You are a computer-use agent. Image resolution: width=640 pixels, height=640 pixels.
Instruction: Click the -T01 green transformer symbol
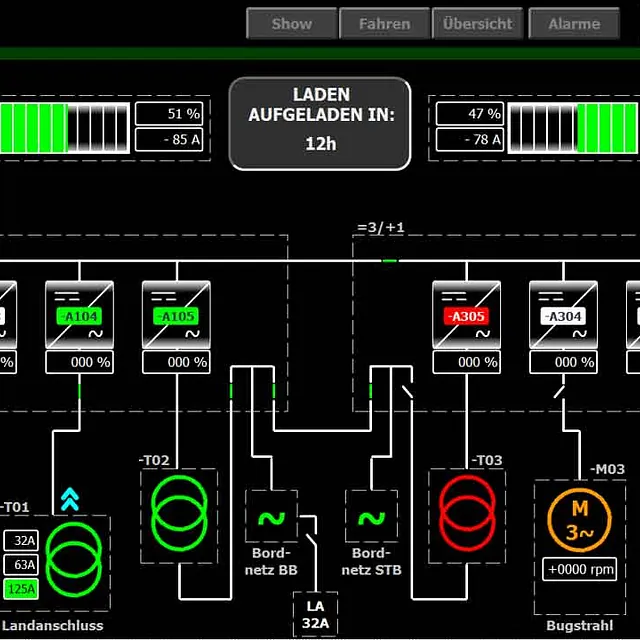(73, 558)
